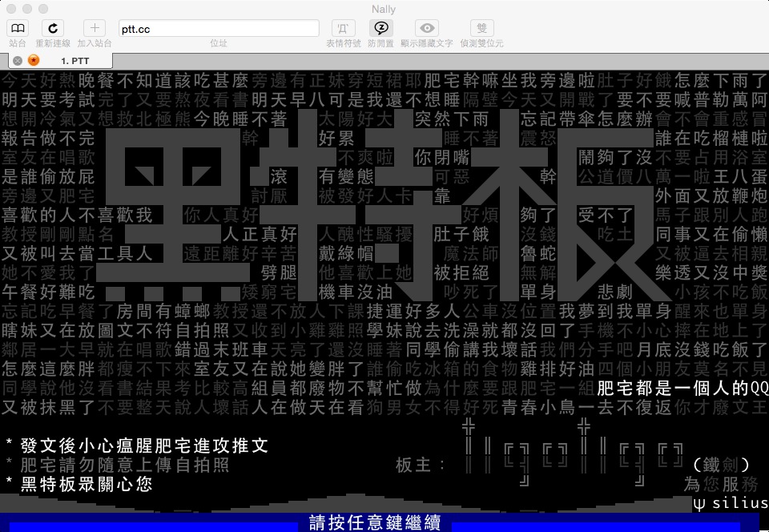Click the text 是誰偷放屁
The height and width of the screenshot is (532, 769).
click(x=48, y=177)
